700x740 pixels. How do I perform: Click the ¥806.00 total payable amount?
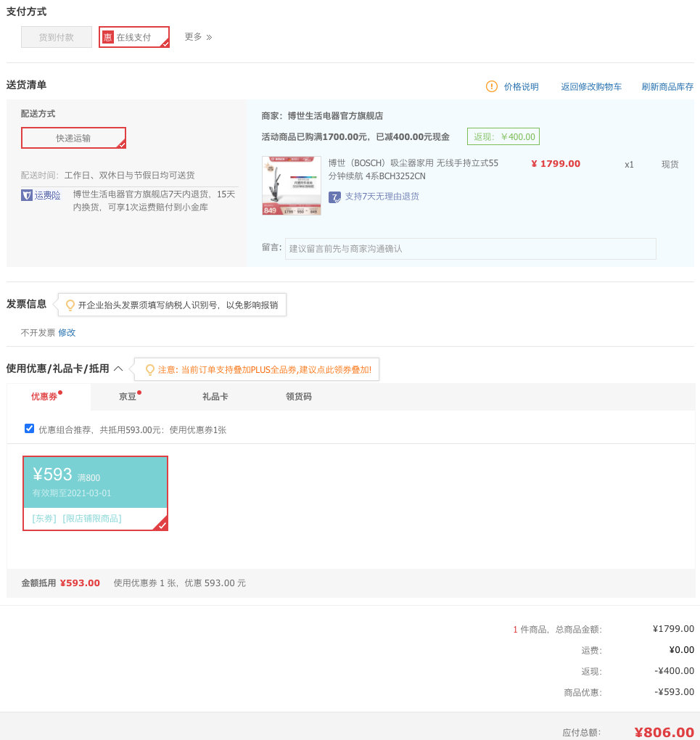point(664,732)
